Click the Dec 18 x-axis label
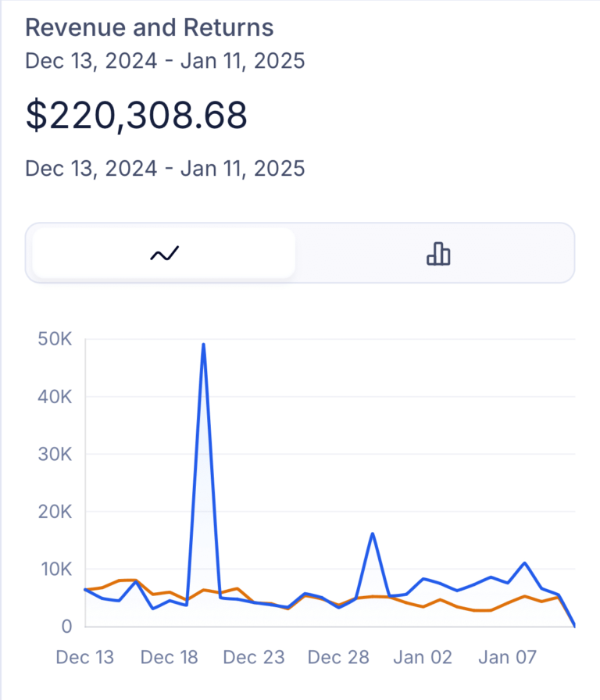The height and width of the screenshot is (700, 600). [x=170, y=657]
